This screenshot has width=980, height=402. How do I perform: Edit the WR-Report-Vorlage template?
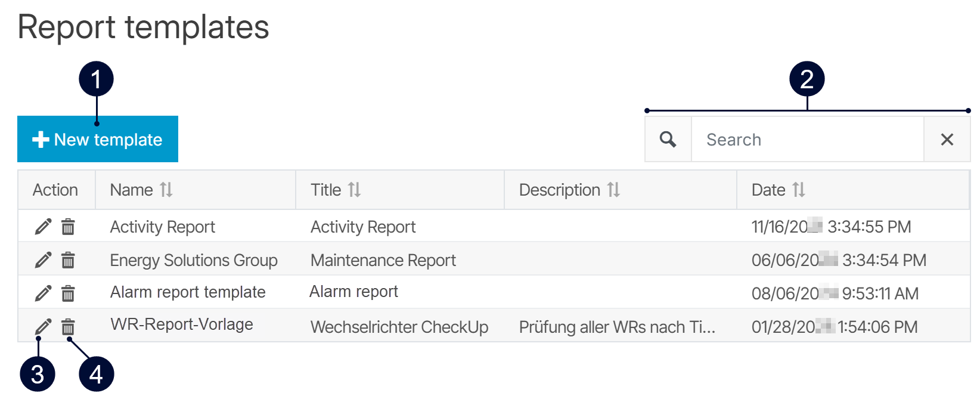[x=43, y=327]
